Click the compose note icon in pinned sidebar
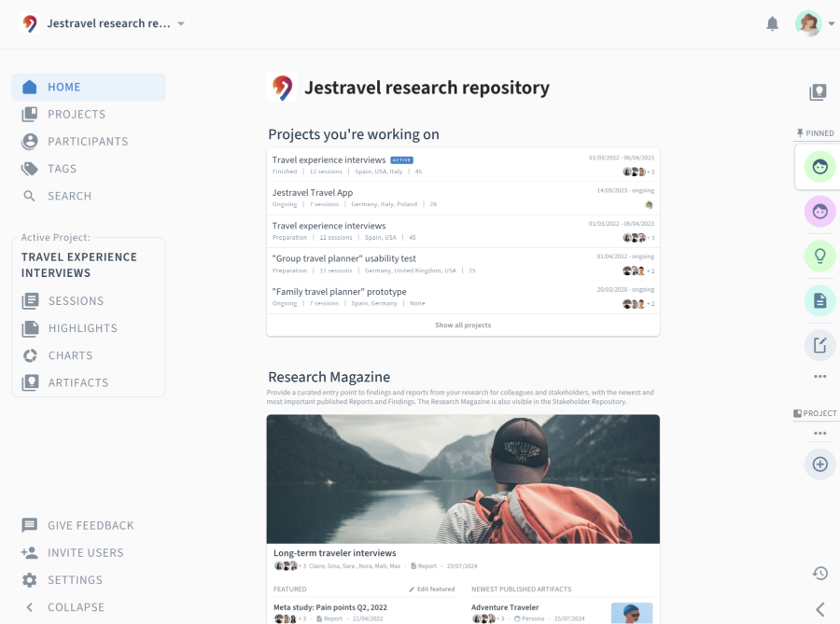Image resolution: width=840 pixels, height=624 pixels. coord(819,345)
